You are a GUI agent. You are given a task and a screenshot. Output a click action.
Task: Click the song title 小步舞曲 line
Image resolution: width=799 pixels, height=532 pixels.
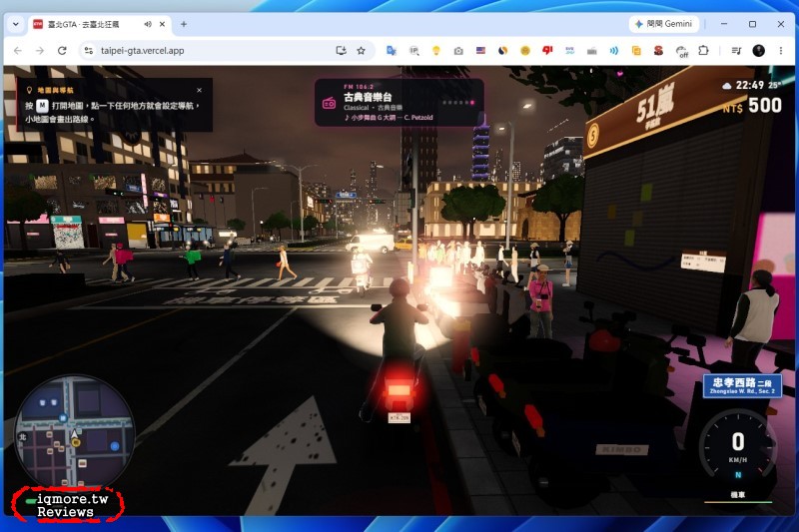pos(389,118)
